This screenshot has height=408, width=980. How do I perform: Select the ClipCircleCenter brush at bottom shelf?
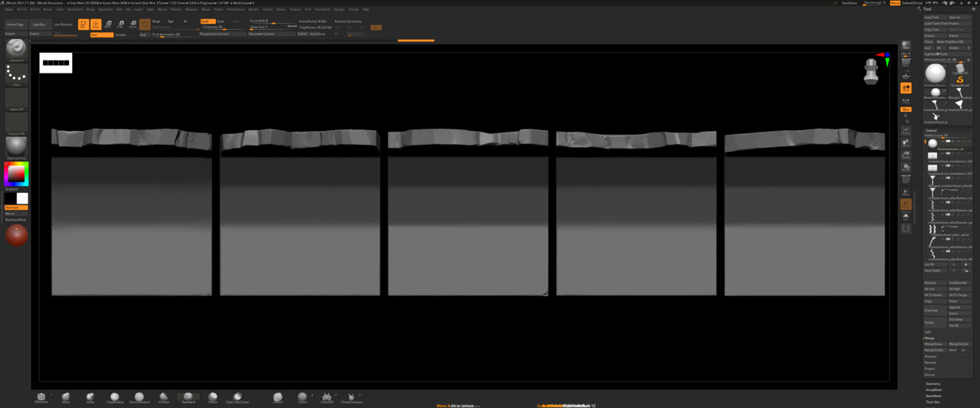pyautogui.click(x=237, y=397)
